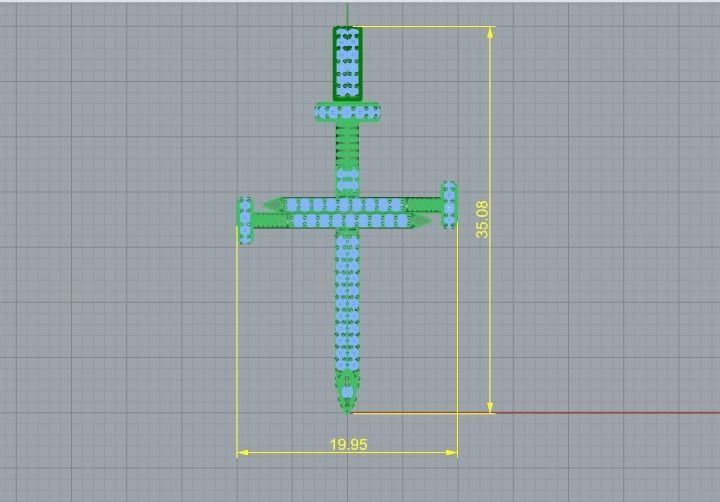
Task: Select the left nail head of crossbar
Action: tap(246, 220)
